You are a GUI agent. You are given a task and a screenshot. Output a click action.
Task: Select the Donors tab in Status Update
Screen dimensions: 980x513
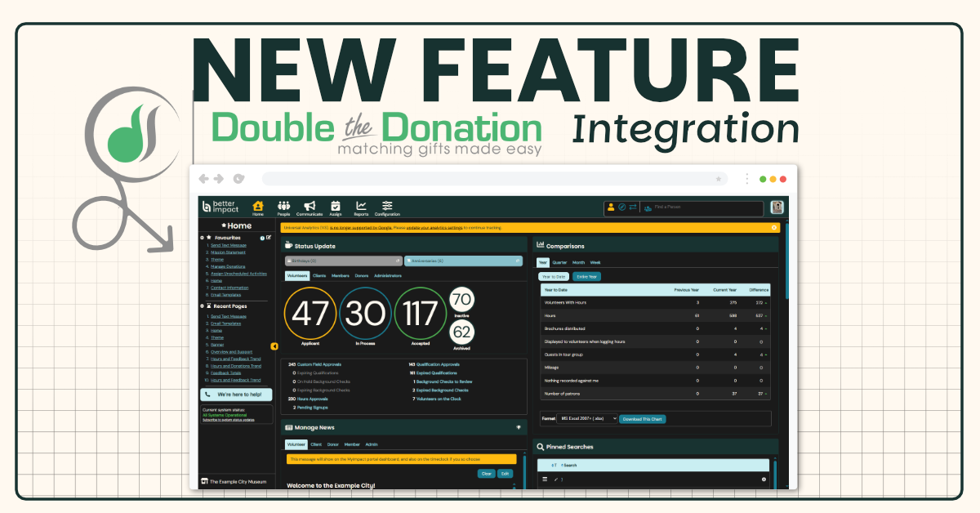point(362,276)
